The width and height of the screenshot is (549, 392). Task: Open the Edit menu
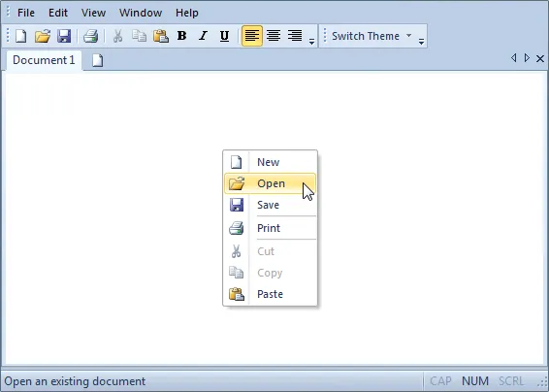(58, 13)
